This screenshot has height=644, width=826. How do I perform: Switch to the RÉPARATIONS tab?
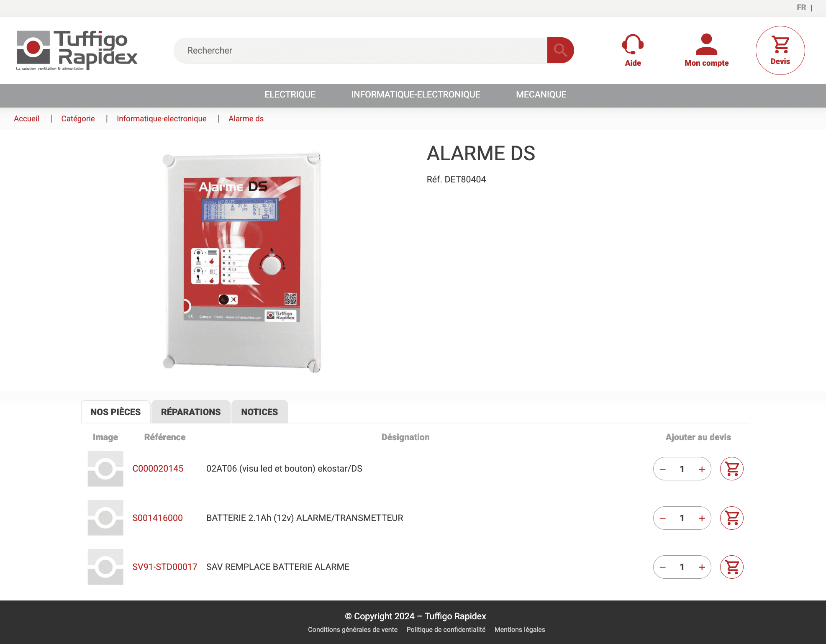click(190, 412)
